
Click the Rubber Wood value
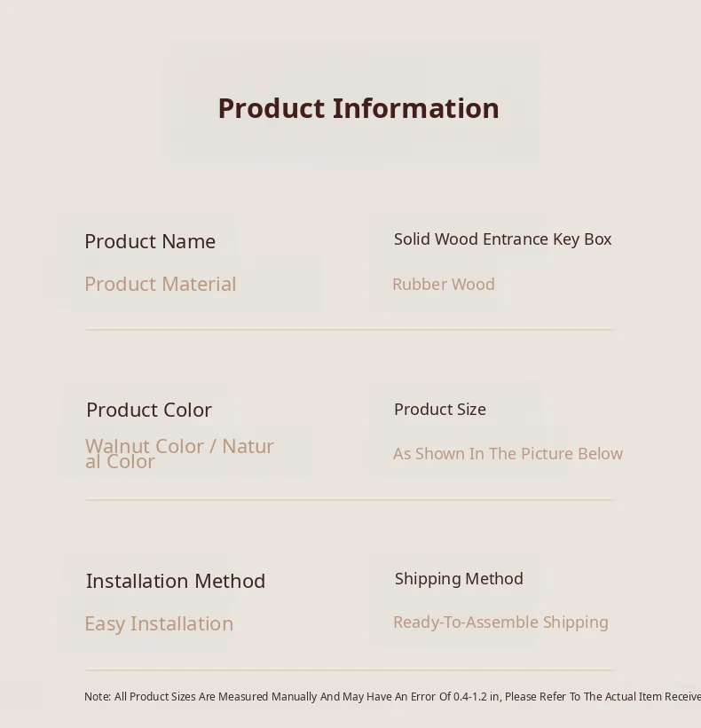tap(443, 285)
